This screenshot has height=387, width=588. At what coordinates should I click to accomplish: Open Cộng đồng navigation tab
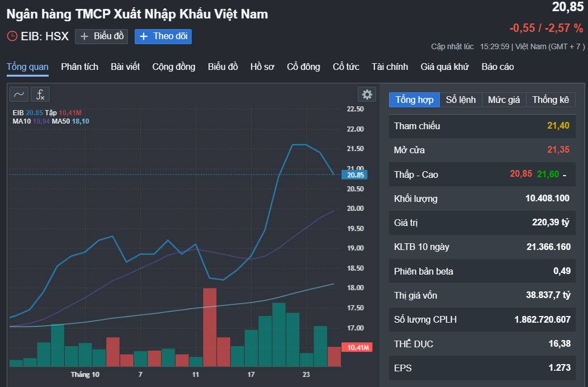click(174, 67)
